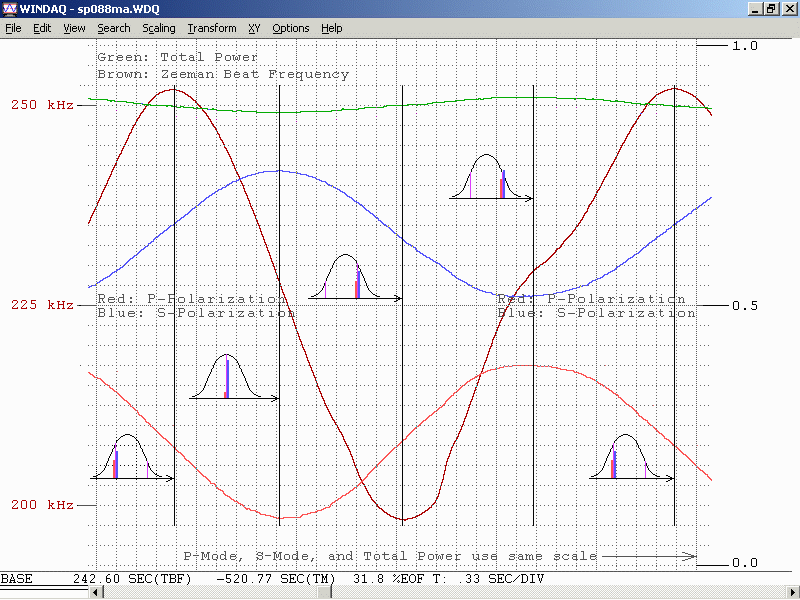
Task: Click the left arrow of the horizontal scrollbar
Action: [x=97, y=593]
